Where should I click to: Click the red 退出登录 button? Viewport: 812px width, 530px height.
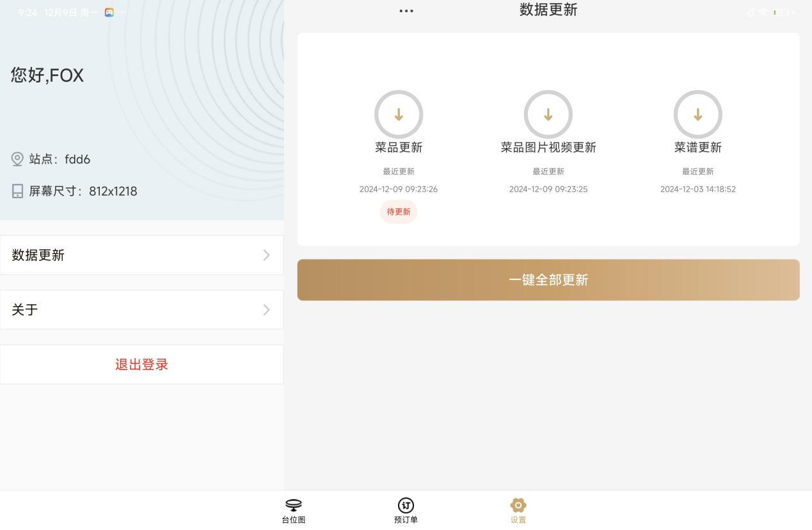[x=141, y=364]
